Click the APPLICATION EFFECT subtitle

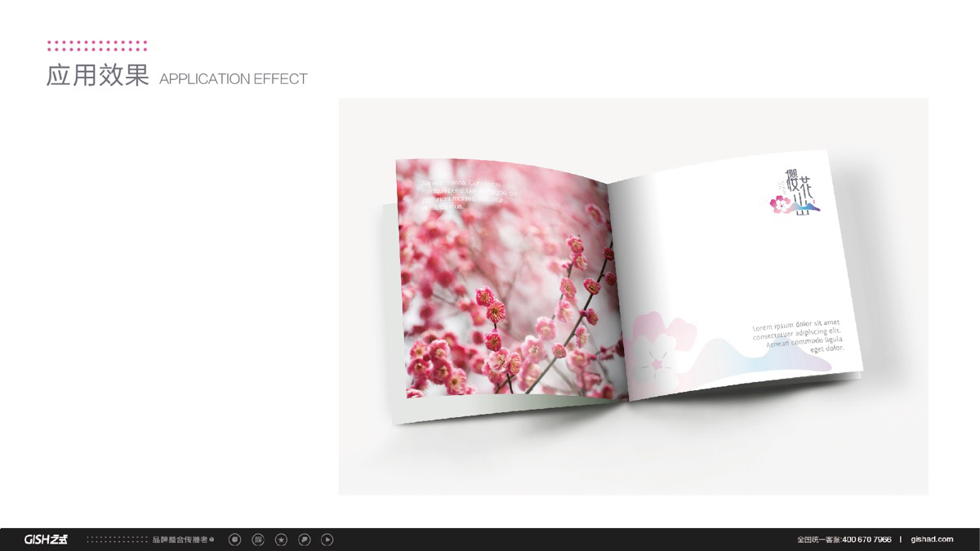(x=233, y=79)
